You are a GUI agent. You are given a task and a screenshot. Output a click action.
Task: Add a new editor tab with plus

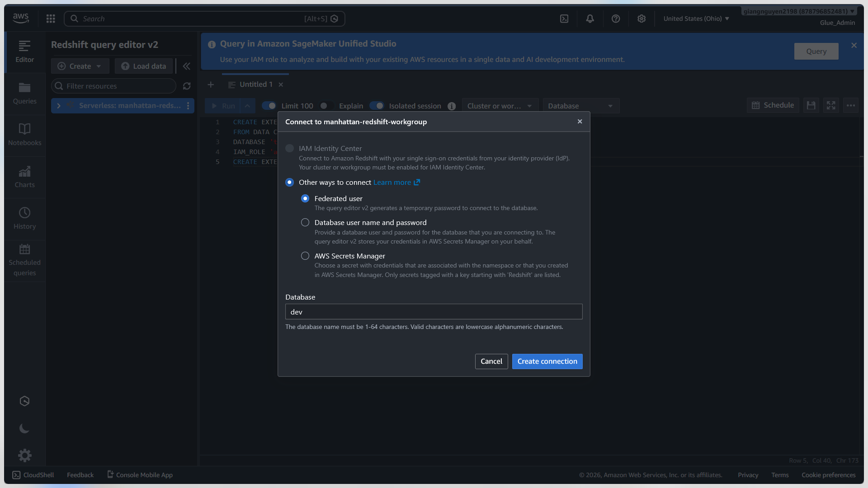tap(211, 84)
